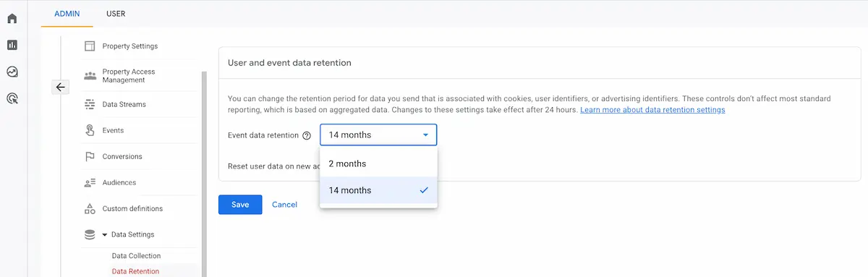The image size is (868, 277).
Task: Select the 14 months option
Action: point(378,190)
